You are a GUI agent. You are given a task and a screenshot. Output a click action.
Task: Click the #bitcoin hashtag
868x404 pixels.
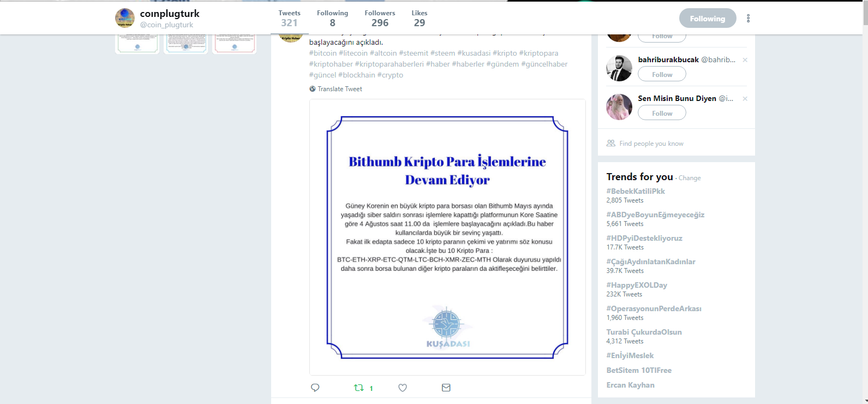tap(323, 53)
